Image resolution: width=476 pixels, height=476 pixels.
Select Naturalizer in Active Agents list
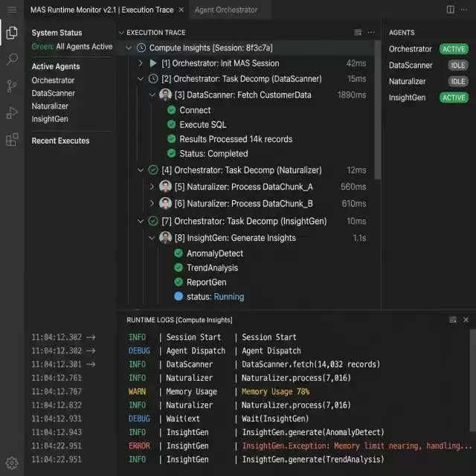[50, 106]
